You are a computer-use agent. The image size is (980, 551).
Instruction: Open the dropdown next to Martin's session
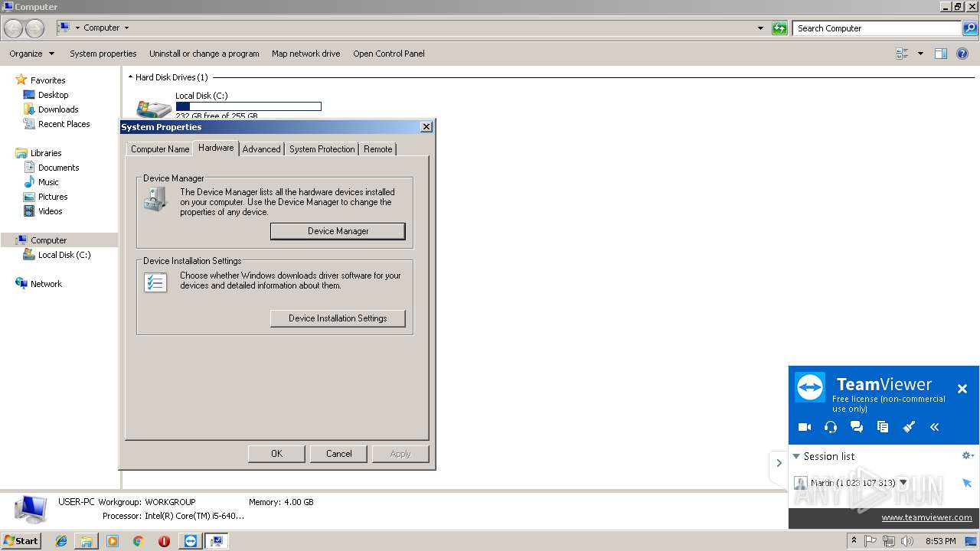pos(903,483)
